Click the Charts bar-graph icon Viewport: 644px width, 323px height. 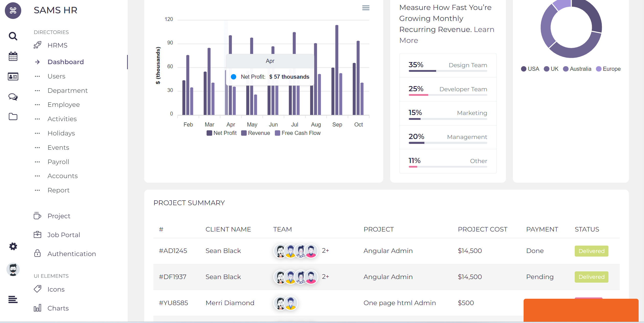pos(37,308)
